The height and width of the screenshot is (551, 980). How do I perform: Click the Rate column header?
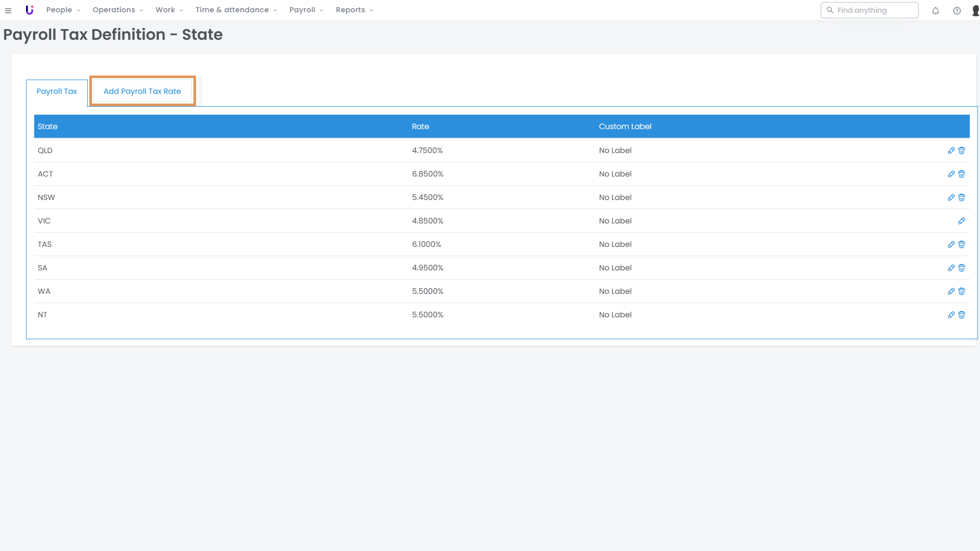coord(421,127)
